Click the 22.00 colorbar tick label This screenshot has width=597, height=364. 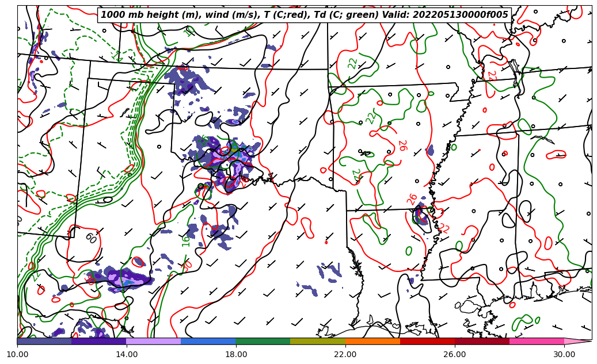345,354
